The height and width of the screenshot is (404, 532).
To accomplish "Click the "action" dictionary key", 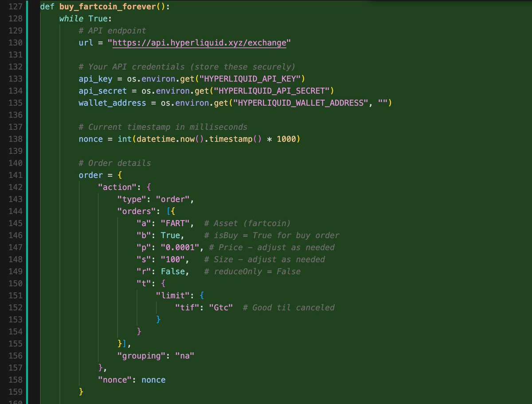I will point(117,187).
